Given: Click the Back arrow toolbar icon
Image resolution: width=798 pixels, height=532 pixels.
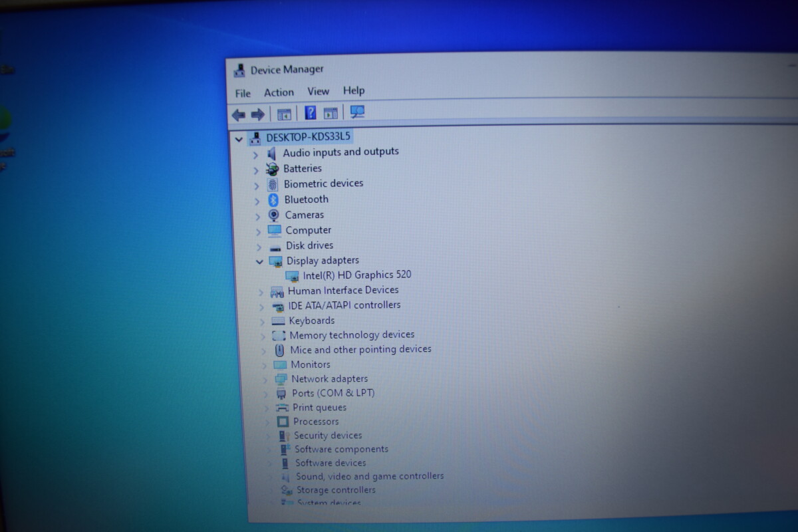Looking at the screenshot, I should point(238,114).
